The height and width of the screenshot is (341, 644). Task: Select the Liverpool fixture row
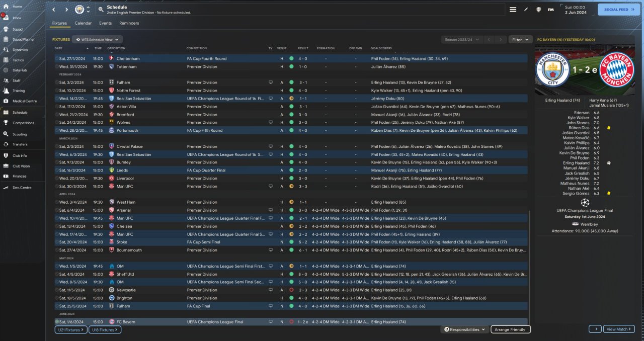pos(291,178)
